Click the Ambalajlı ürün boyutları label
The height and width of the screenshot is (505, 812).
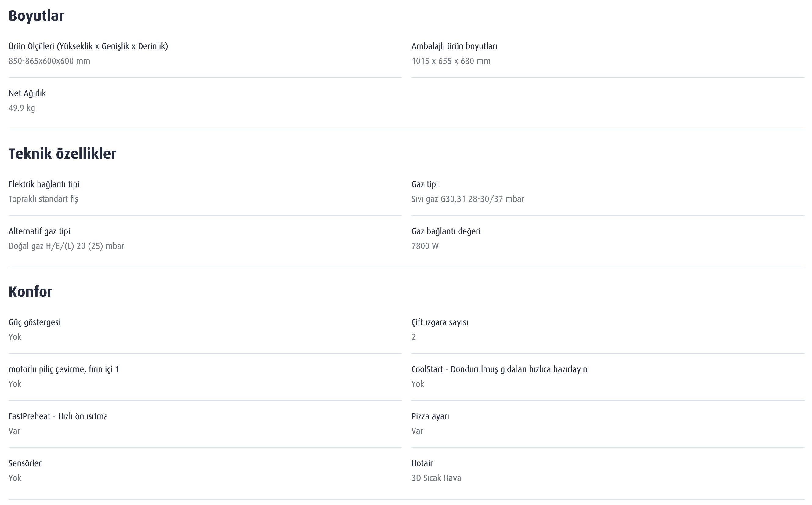454,46
